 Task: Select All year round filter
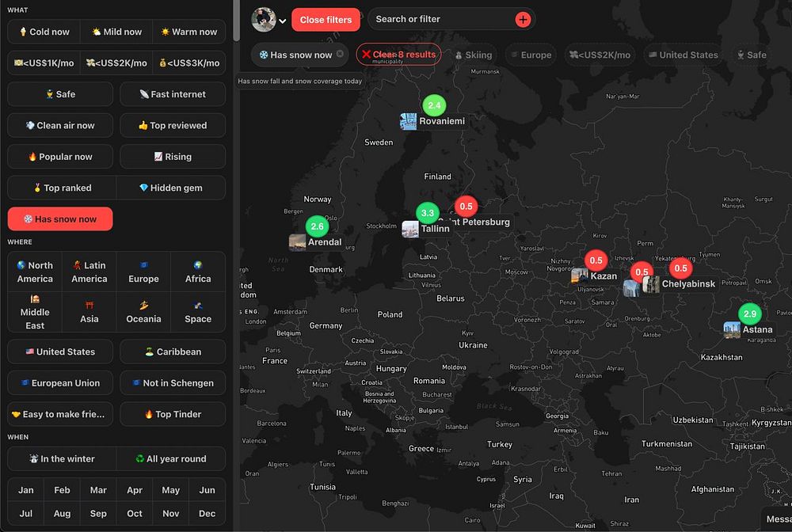click(171, 459)
